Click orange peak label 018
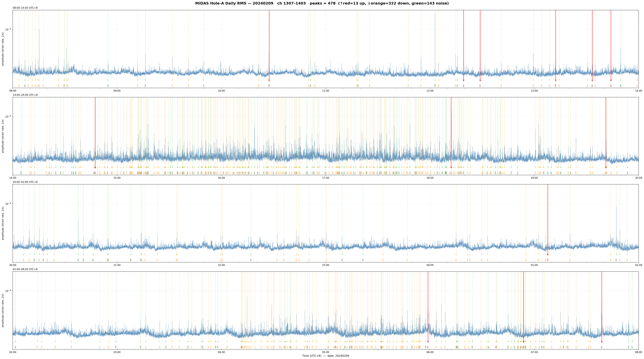 pos(259,86)
